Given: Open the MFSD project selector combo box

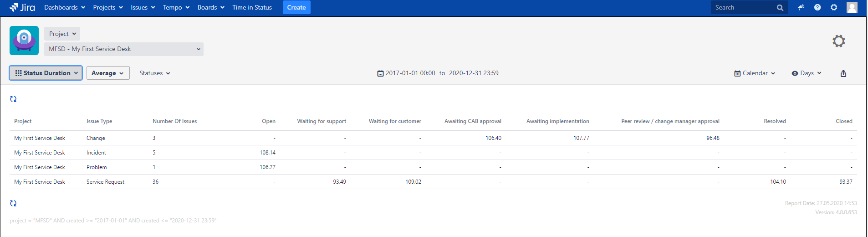Looking at the screenshot, I should point(124,49).
